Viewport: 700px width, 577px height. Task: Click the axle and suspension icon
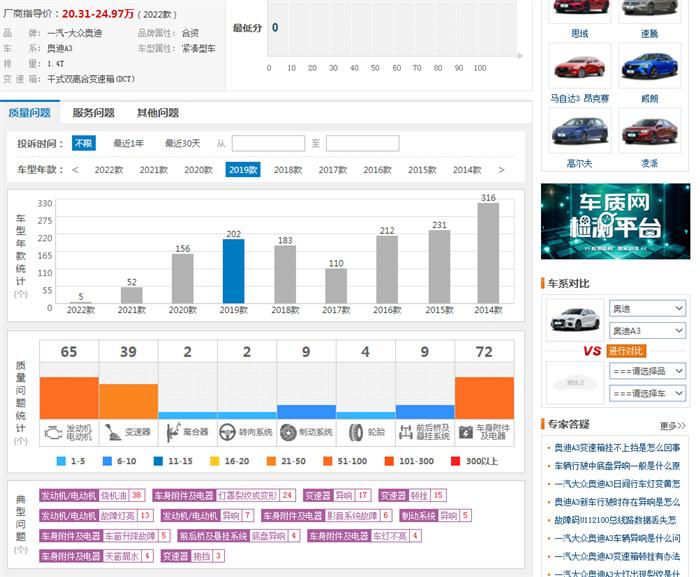pos(405,432)
